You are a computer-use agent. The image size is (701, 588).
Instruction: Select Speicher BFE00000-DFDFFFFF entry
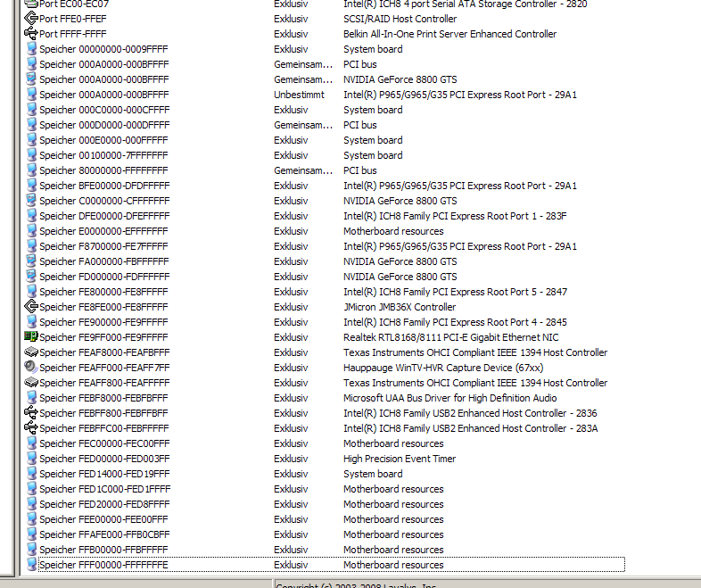(x=104, y=186)
